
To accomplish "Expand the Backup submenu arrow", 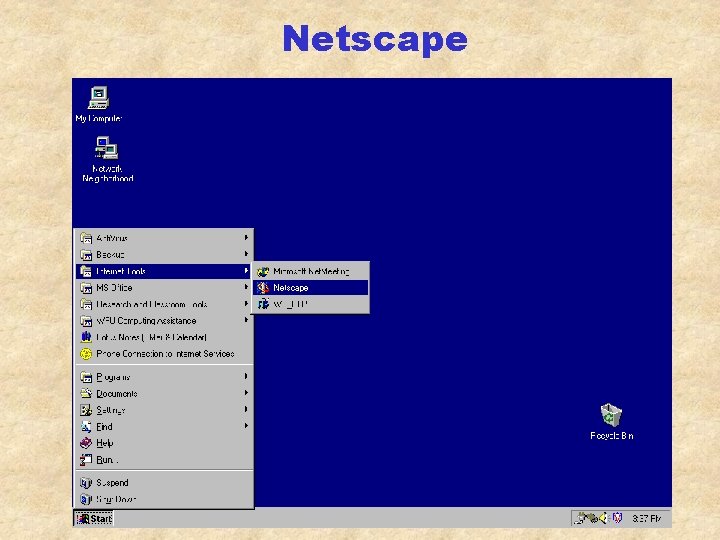I will pyautogui.click(x=246, y=254).
